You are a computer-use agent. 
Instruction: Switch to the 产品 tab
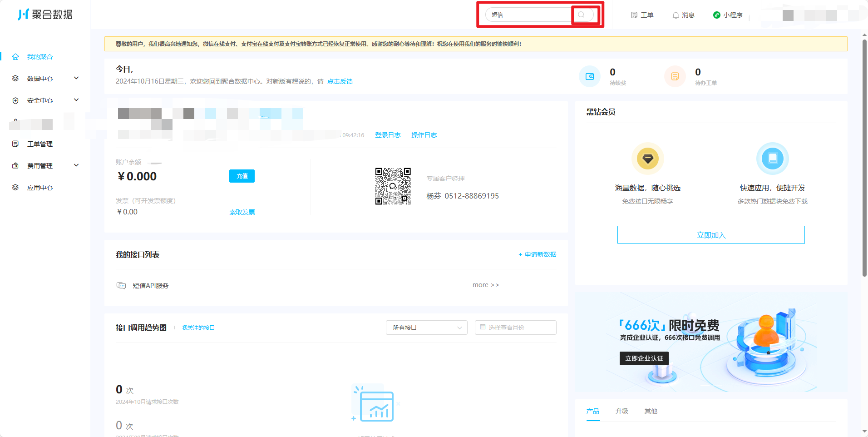click(x=593, y=411)
